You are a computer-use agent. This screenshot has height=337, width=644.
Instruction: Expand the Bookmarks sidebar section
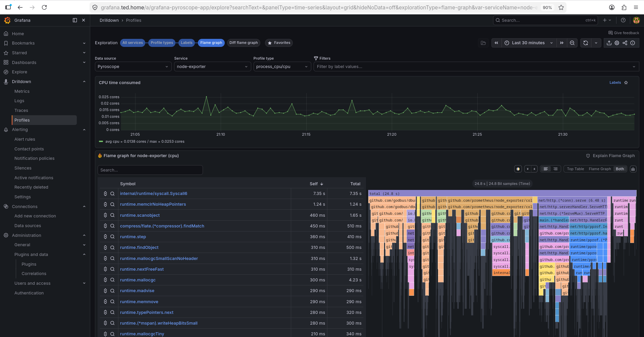tap(84, 43)
